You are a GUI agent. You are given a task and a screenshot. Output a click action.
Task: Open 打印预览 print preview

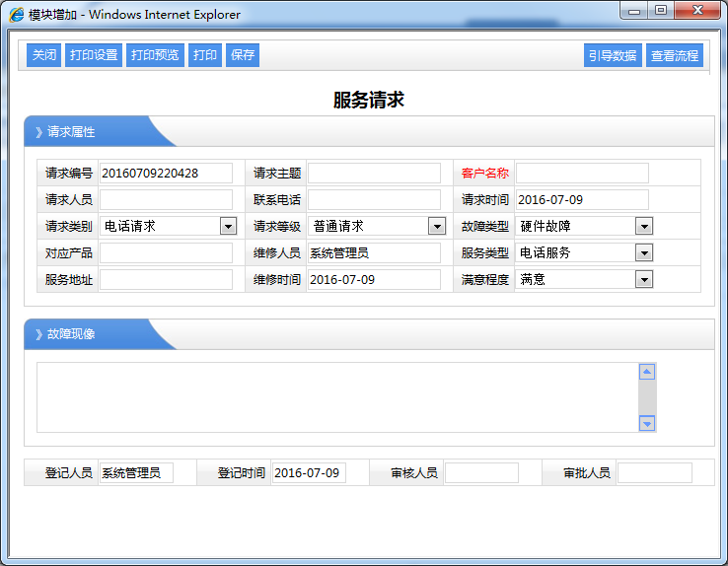tap(155, 55)
